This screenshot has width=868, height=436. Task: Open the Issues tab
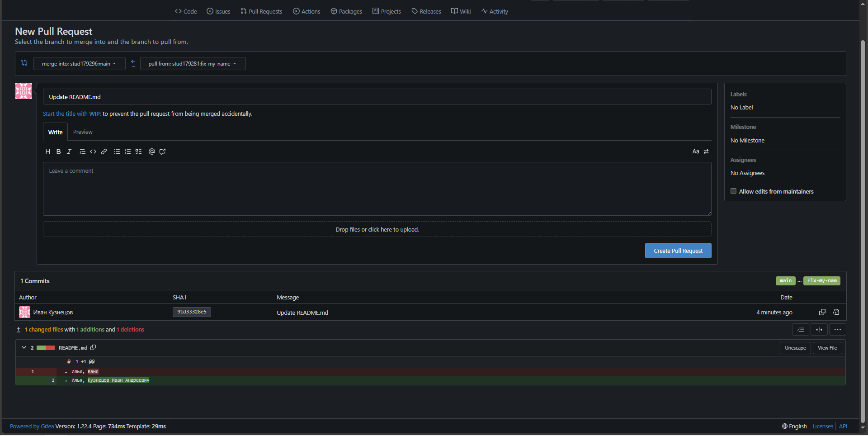click(x=218, y=11)
